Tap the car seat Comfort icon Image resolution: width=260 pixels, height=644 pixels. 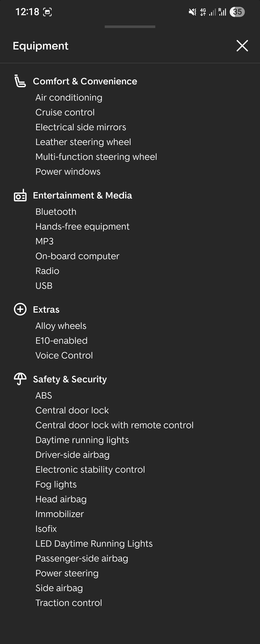click(20, 81)
